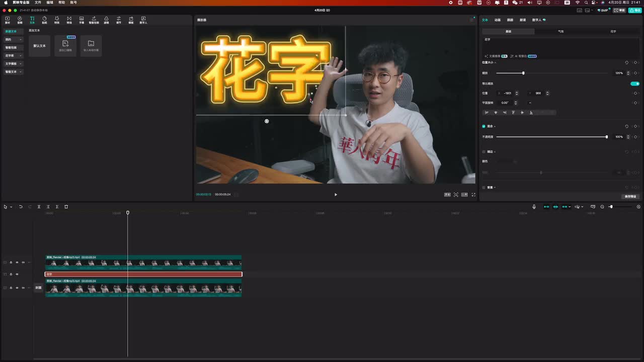Screen dimensions: 644x362
Task: Click the undo arrow in timeline toolbar
Action: click(21, 207)
